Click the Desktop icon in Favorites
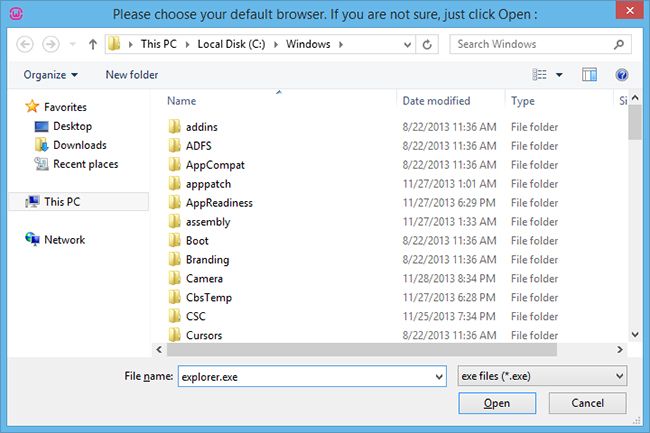Image resolution: width=650 pixels, height=433 pixels. pos(41,126)
